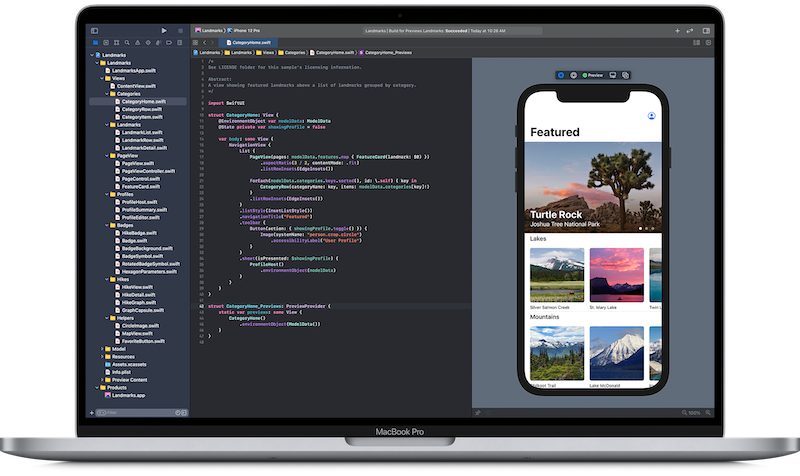Viewport: 800px width, 476px height.
Task: Select the Landmarks scheme in the toolbar
Action: point(209,31)
